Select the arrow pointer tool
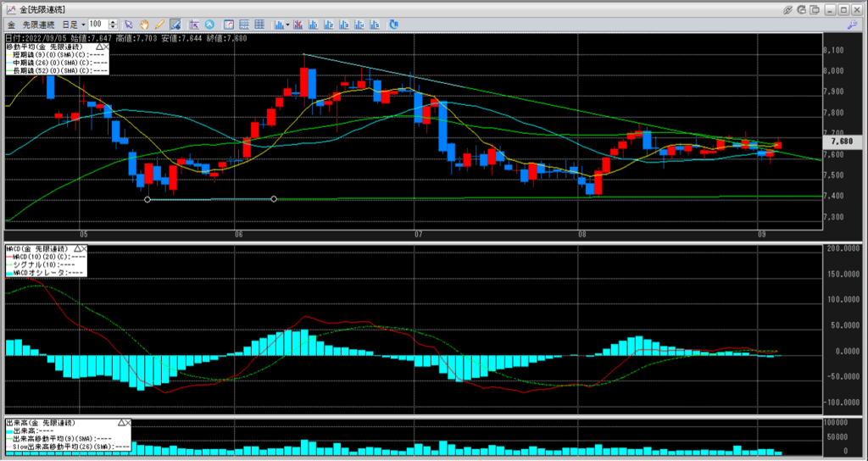This screenshot has width=868, height=461. pyautogui.click(x=129, y=25)
